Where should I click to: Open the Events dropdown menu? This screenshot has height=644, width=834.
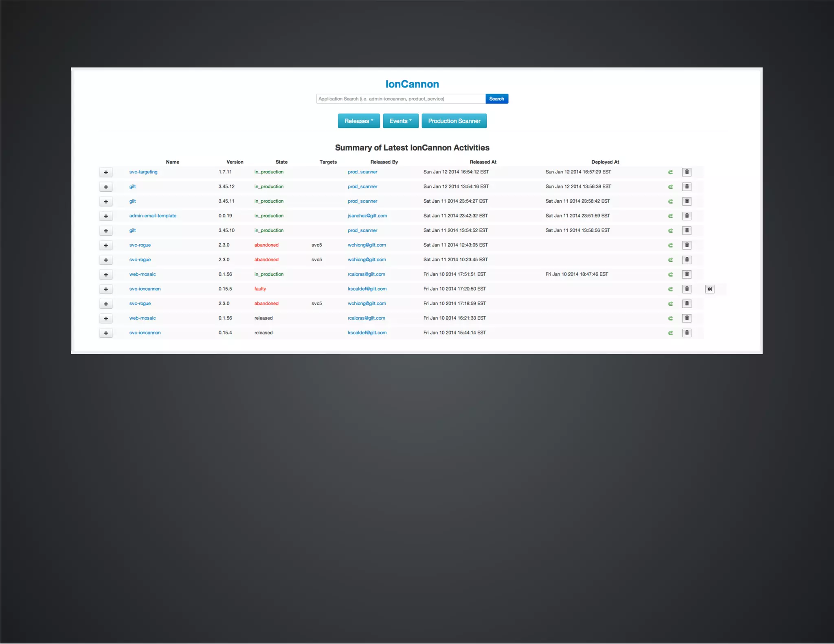tap(400, 121)
